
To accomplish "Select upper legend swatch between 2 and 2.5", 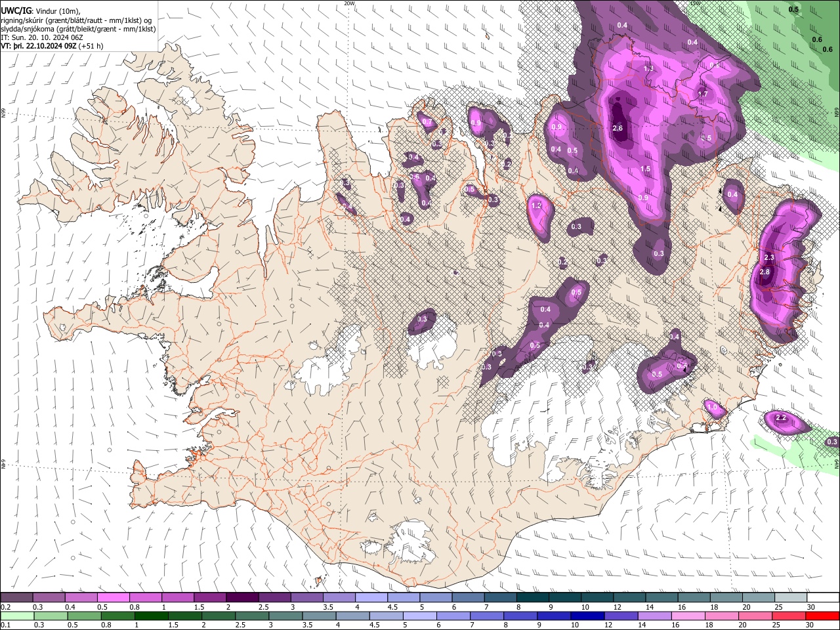I will 242,598.
